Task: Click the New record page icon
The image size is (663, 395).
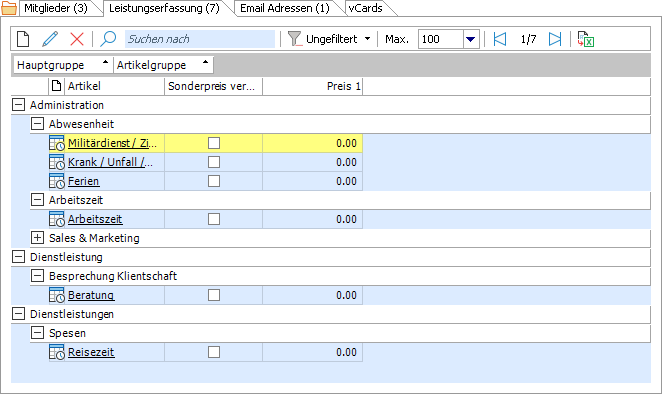Action: point(23,39)
